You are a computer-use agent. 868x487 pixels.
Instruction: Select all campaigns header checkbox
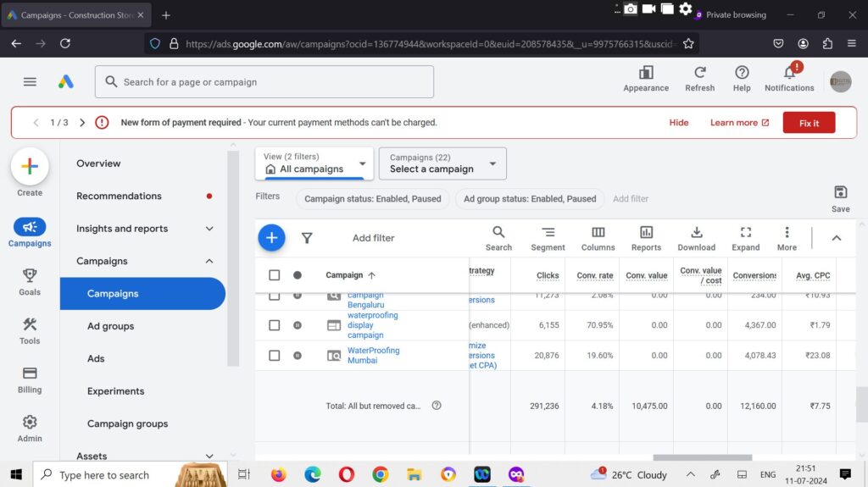(x=274, y=275)
